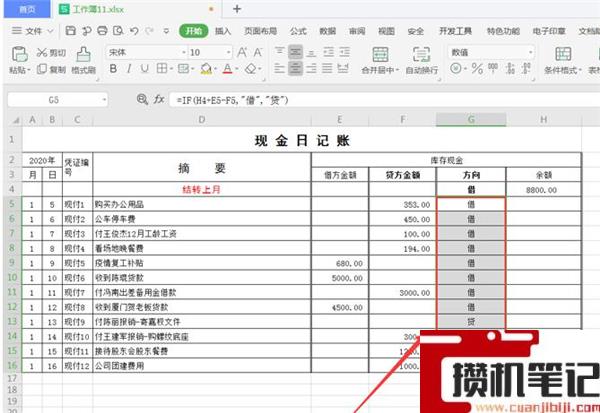The height and width of the screenshot is (413, 600).
Task: Redo the last undone action
Action: (x=150, y=31)
